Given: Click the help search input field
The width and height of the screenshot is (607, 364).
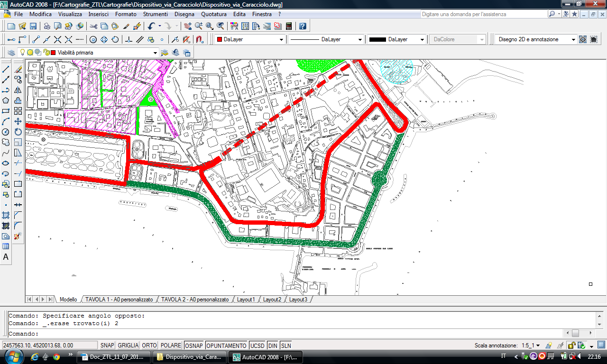Looking at the screenshot, I should [484, 14].
